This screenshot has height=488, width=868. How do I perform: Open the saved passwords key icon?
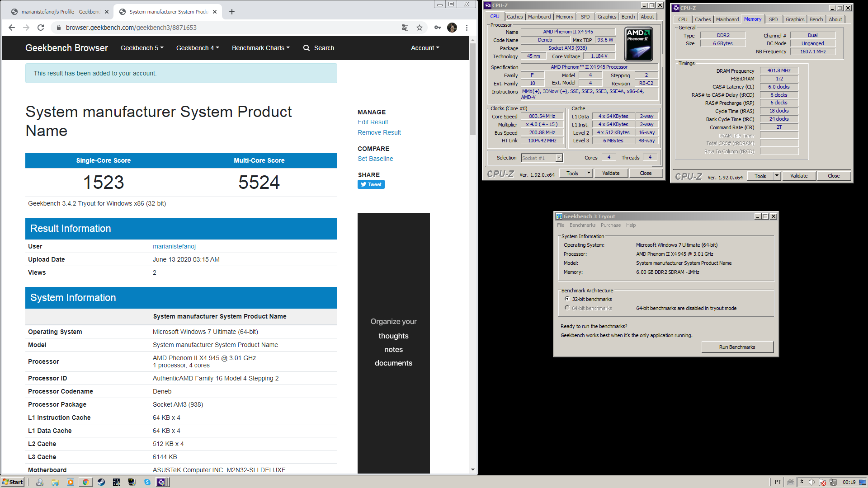[438, 28]
